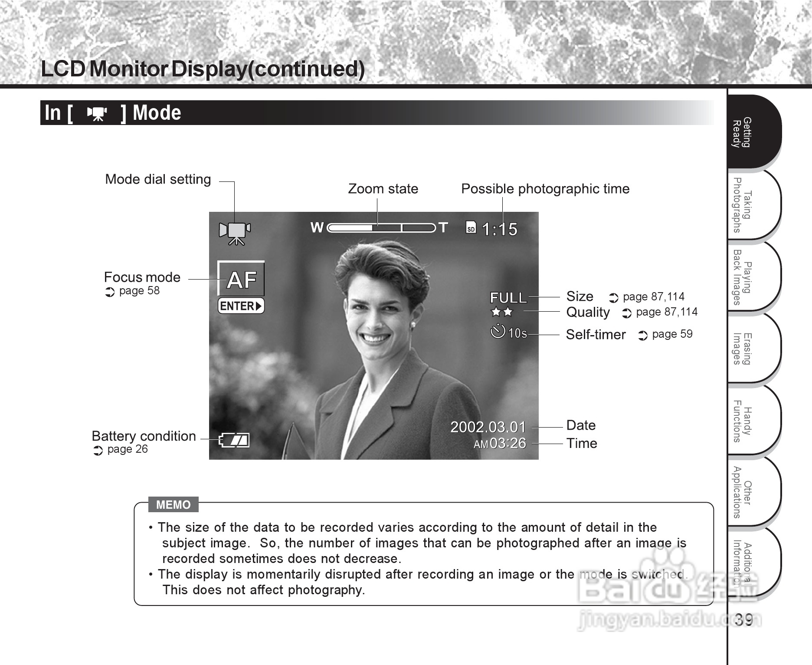Image resolution: width=812 pixels, height=665 pixels.
Task: Click the movie camera mode icon on LCD
Action: tap(235, 234)
